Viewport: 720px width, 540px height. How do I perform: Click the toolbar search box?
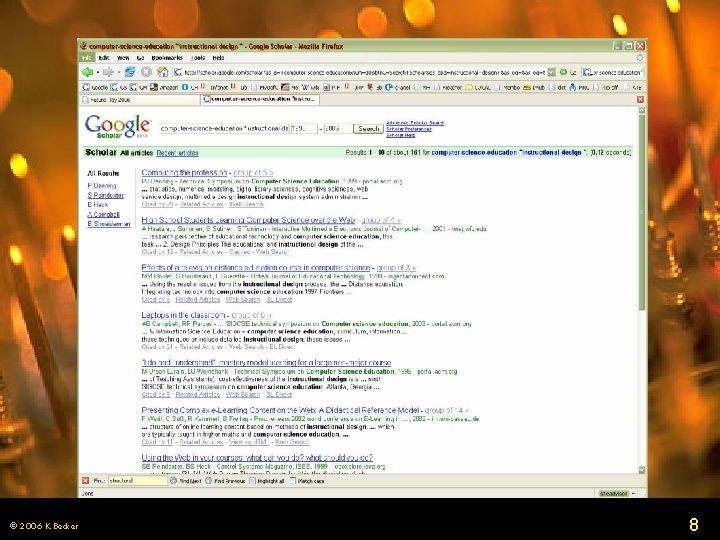[613, 72]
